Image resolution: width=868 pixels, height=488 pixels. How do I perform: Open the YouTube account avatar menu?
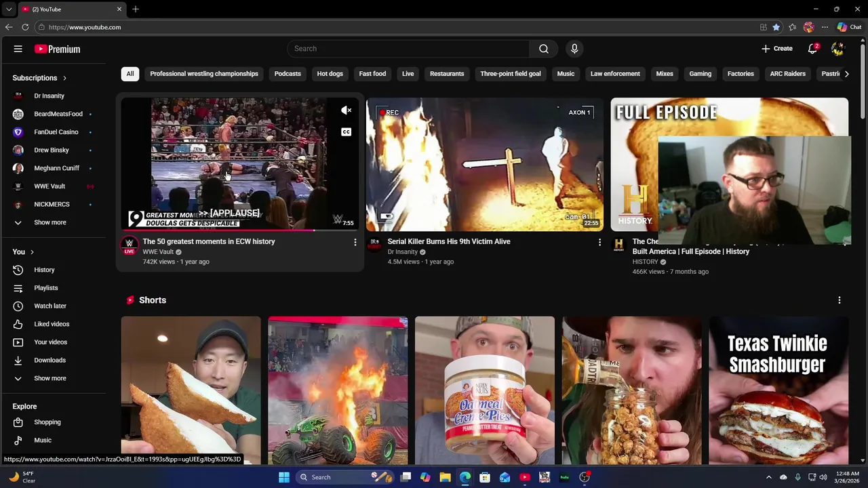pyautogui.click(x=838, y=49)
